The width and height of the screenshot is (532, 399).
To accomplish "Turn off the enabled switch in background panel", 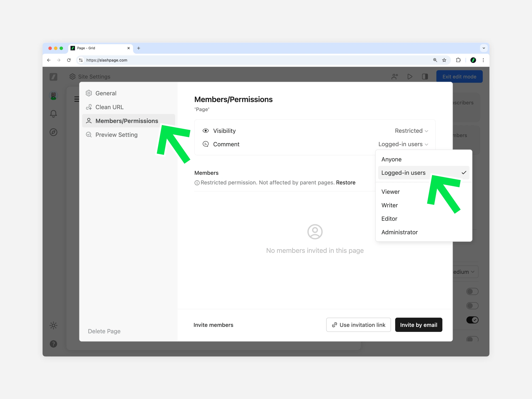I will tap(472, 320).
